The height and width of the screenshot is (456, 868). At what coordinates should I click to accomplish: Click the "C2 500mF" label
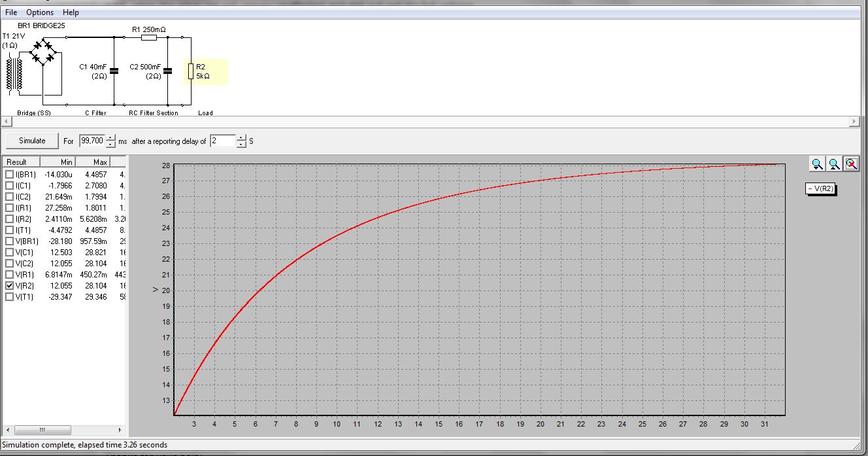pyautogui.click(x=145, y=67)
